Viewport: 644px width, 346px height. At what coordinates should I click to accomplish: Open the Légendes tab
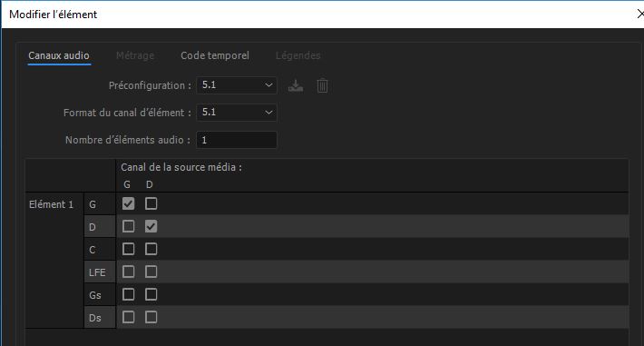298,55
